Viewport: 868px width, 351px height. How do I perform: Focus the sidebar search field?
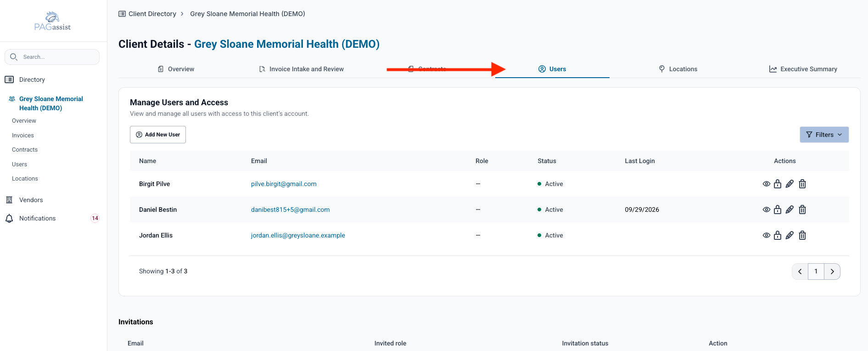(x=52, y=57)
